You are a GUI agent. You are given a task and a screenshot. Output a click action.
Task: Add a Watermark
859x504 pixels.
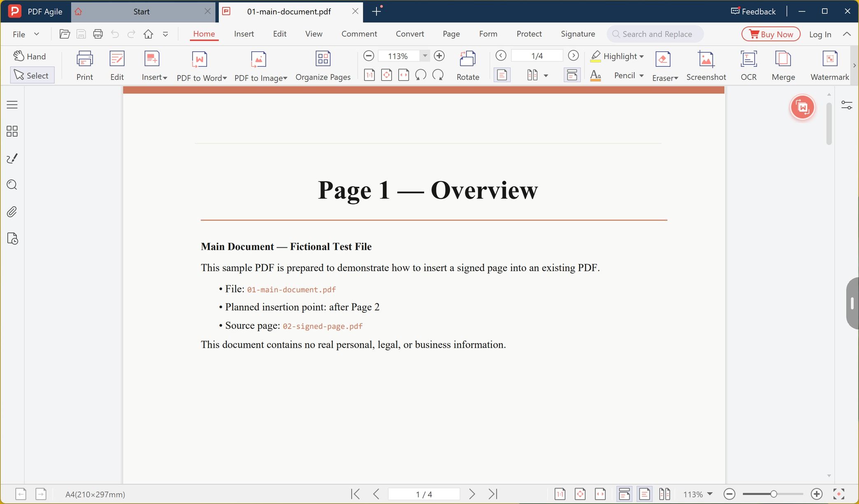coord(829,65)
